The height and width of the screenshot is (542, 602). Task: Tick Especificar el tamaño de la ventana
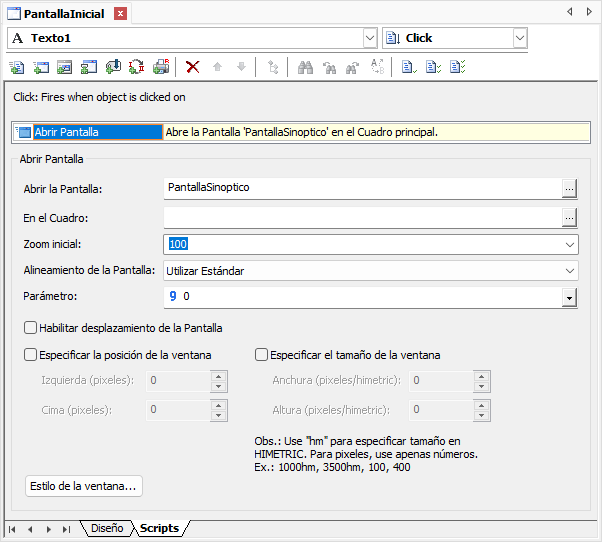(x=262, y=354)
